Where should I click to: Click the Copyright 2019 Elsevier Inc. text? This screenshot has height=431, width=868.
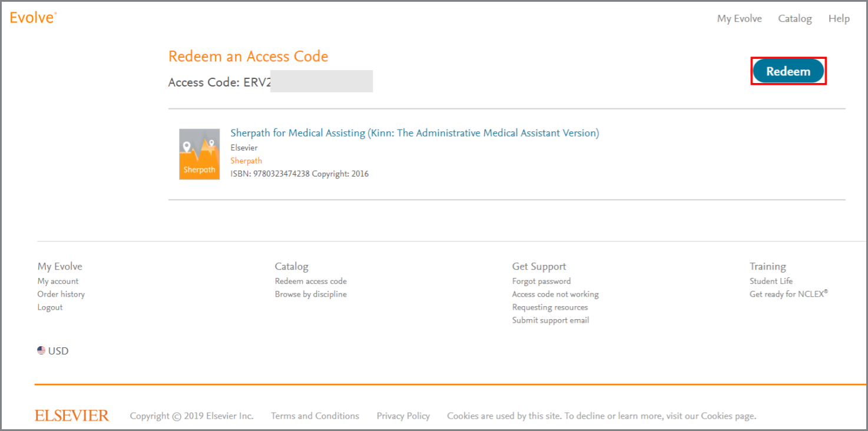[192, 416]
